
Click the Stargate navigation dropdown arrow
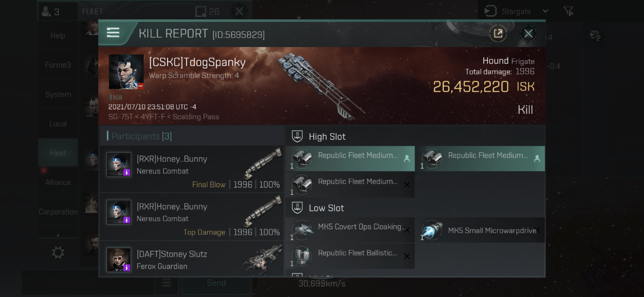pyautogui.click(x=546, y=11)
